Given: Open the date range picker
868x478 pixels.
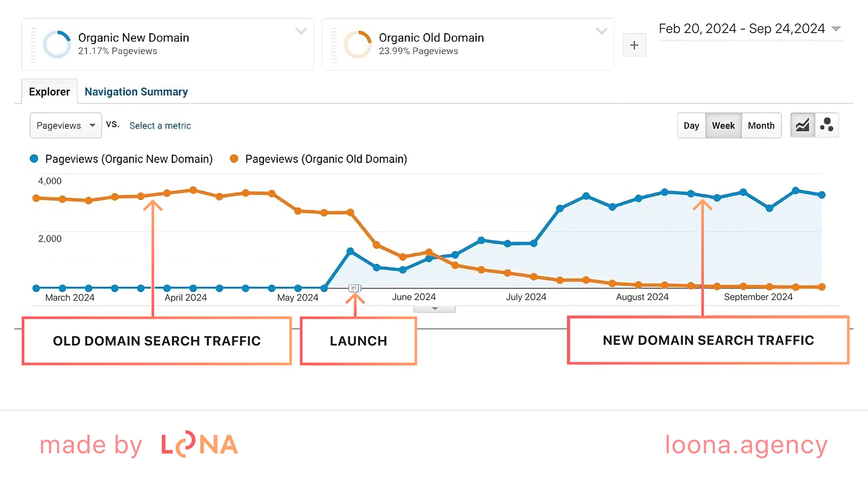Looking at the screenshot, I should click(750, 29).
